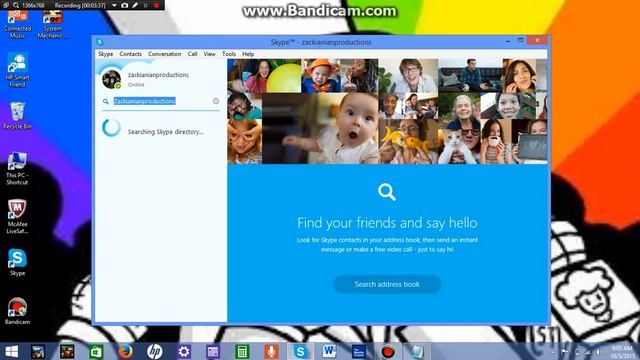640x360 pixels.
Task: Click the zackianianproductions profile name
Action: pos(158,75)
